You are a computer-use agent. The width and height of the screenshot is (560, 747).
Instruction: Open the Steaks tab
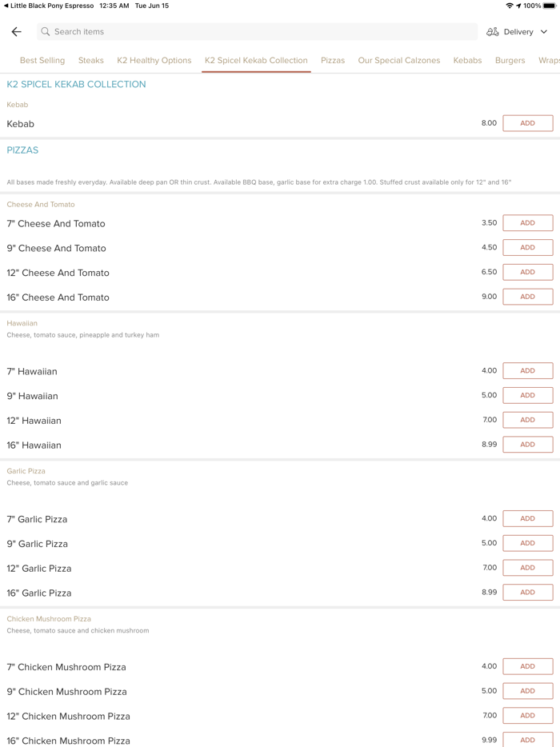(x=91, y=61)
